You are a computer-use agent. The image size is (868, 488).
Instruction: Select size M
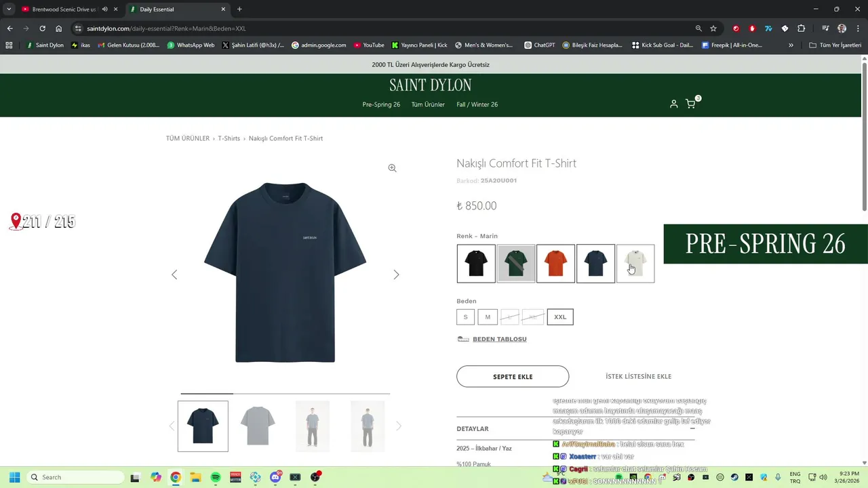[488, 317]
